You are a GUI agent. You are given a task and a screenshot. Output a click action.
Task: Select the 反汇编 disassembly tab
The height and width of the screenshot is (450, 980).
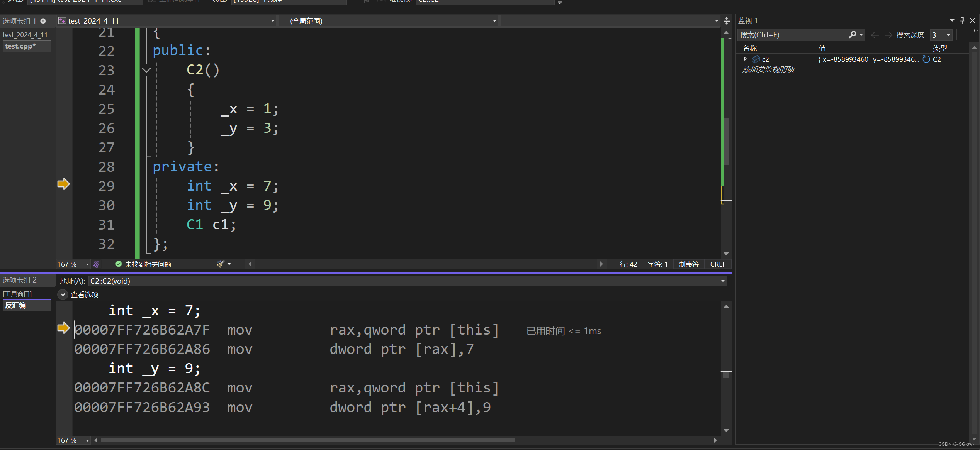point(27,305)
